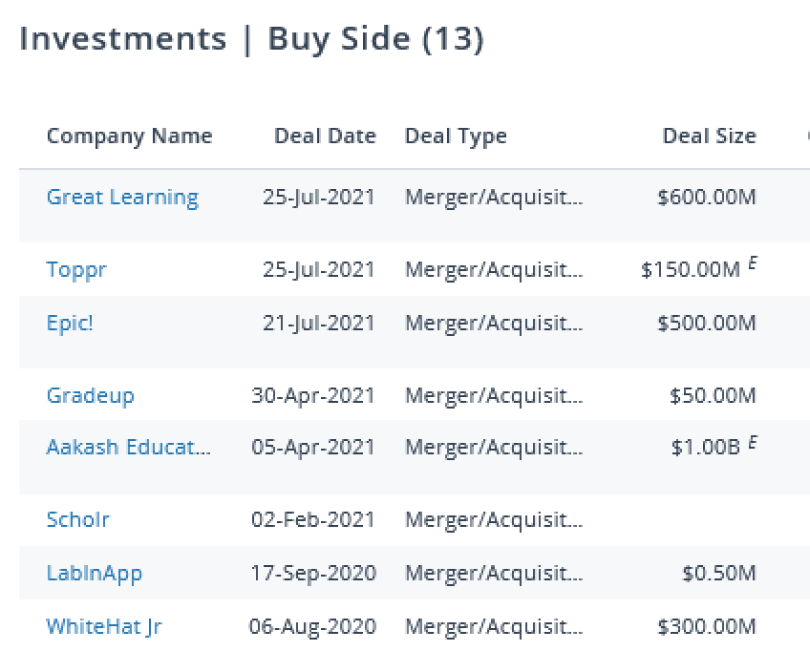Viewport: 810px width, 672px height.
Task: Click the 06-Aug-2020 deal date cell
Action: point(312,626)
